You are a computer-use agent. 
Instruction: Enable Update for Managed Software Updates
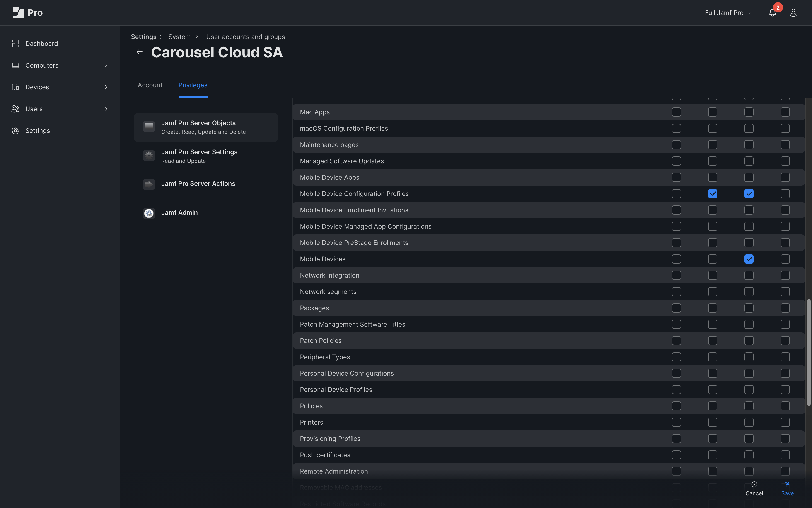coord(749,161)
